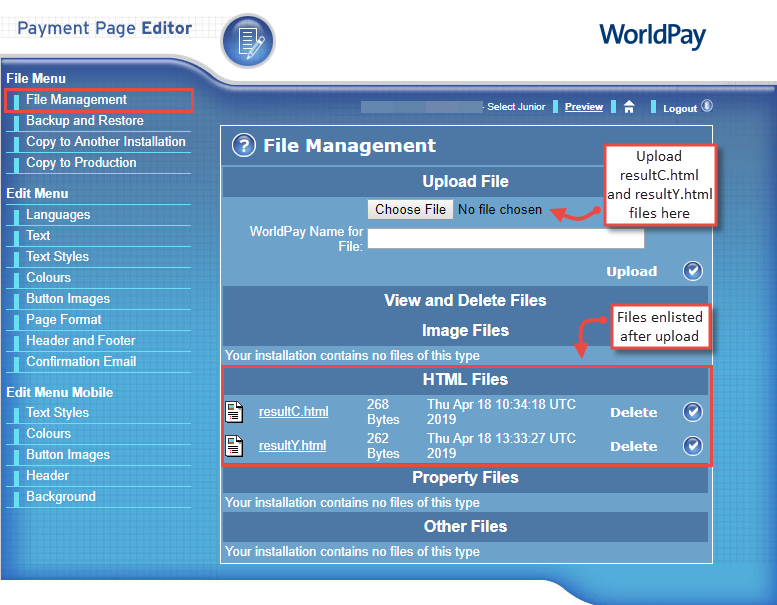Viewport: 777px width, 605px height.
Task: Open Text Styles under Edit Menu Mobile
Action: [x=57, y=412]
